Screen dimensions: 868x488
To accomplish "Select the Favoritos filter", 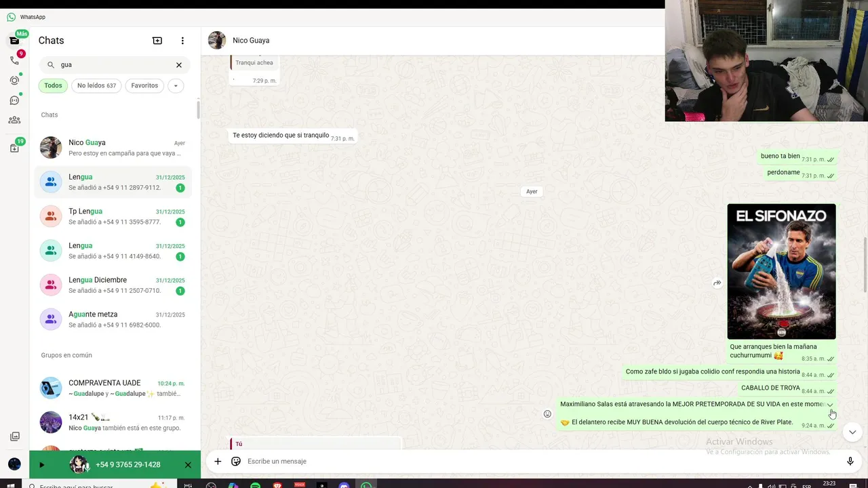I will (x=144, y=85).
